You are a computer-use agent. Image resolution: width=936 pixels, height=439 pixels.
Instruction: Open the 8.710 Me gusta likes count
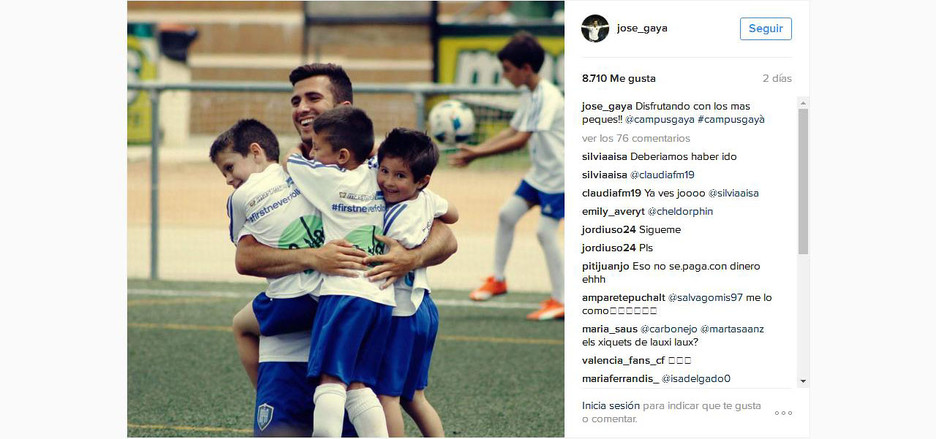(x=618, y=78)
